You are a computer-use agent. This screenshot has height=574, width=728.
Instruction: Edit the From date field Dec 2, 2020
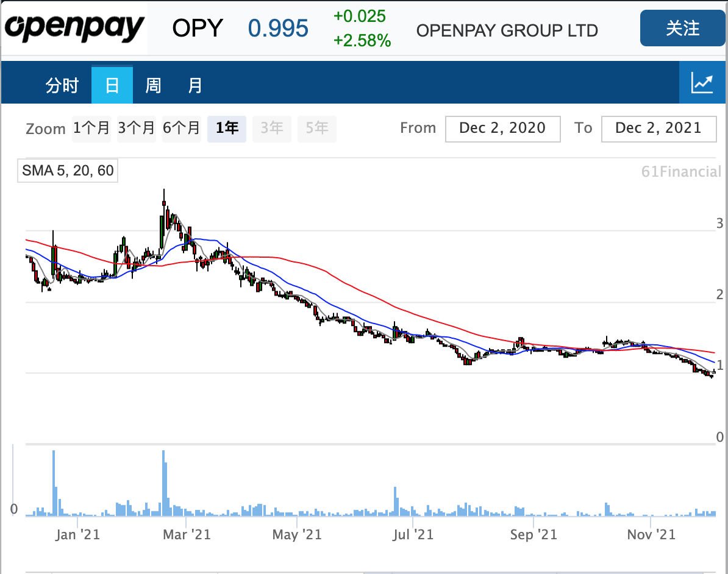pos(502,129)
